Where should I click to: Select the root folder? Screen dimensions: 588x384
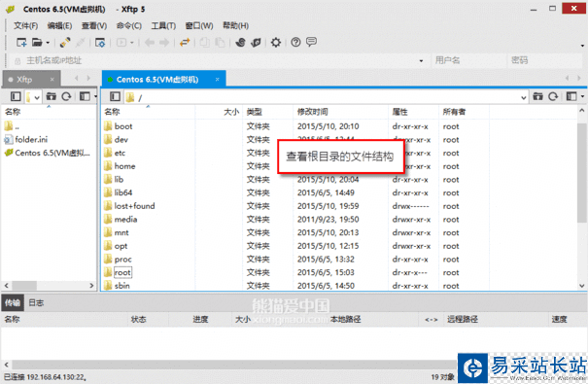pos(122,272)
